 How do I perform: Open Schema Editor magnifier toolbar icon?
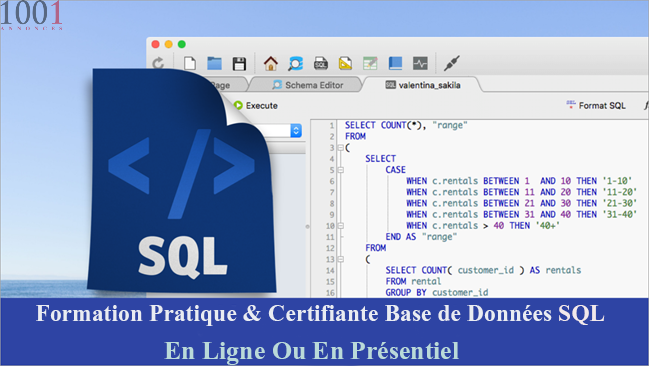[296, 63]
